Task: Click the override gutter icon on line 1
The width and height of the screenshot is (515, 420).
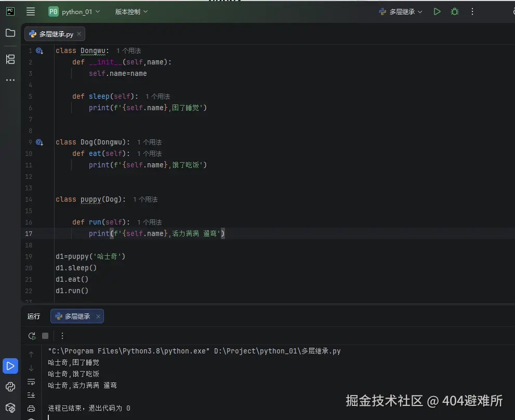Action: coord(39,50)
